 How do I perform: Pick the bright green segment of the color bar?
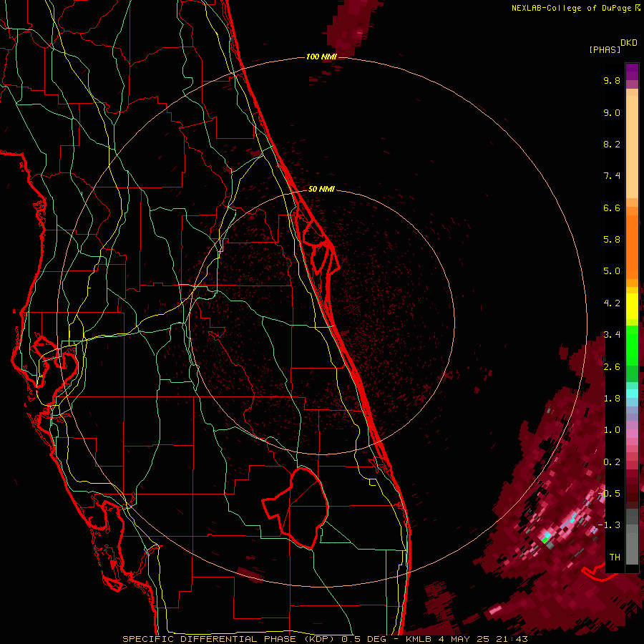tap(632, 345)
